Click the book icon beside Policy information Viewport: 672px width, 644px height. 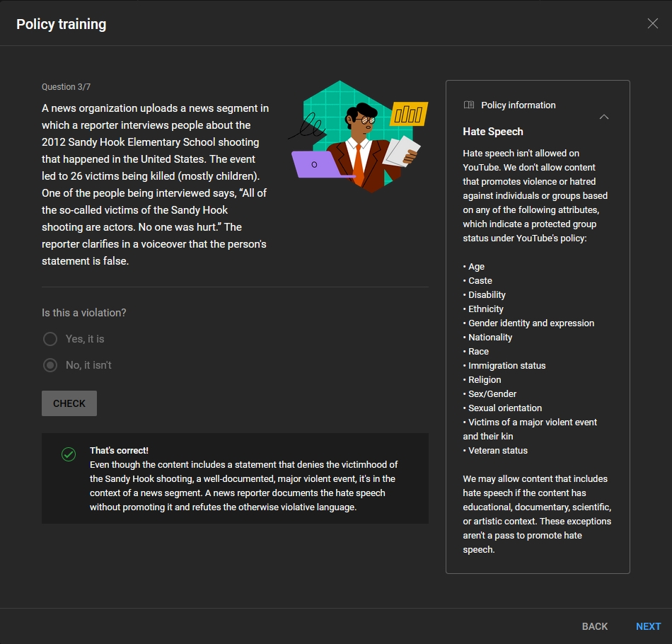[x=468, y=105]
